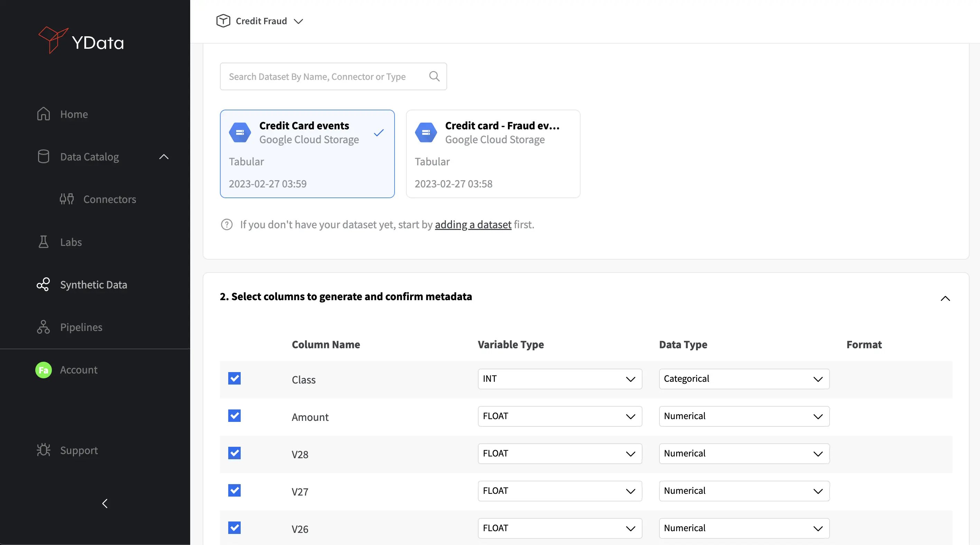This screenshot has height=545, width=980.
Task: Open the Credit Fraud project dropdown
Action: [299, 21]
